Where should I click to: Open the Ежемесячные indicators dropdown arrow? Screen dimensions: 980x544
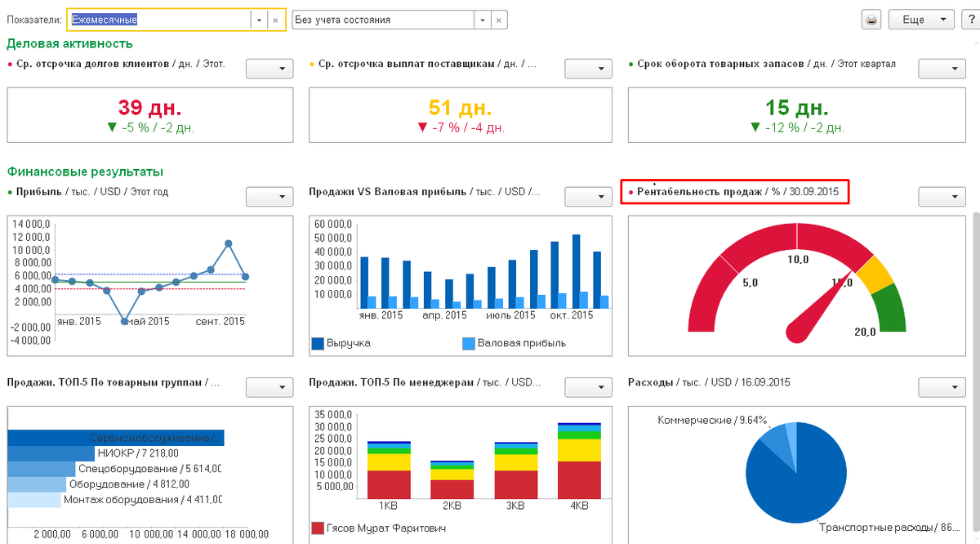click(260, 20)
